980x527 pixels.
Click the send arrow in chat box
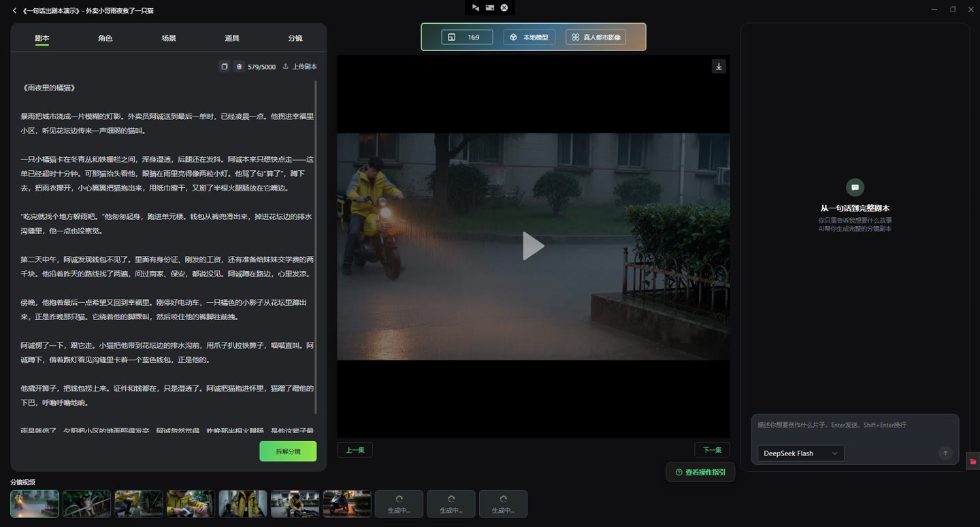point(945,453)
